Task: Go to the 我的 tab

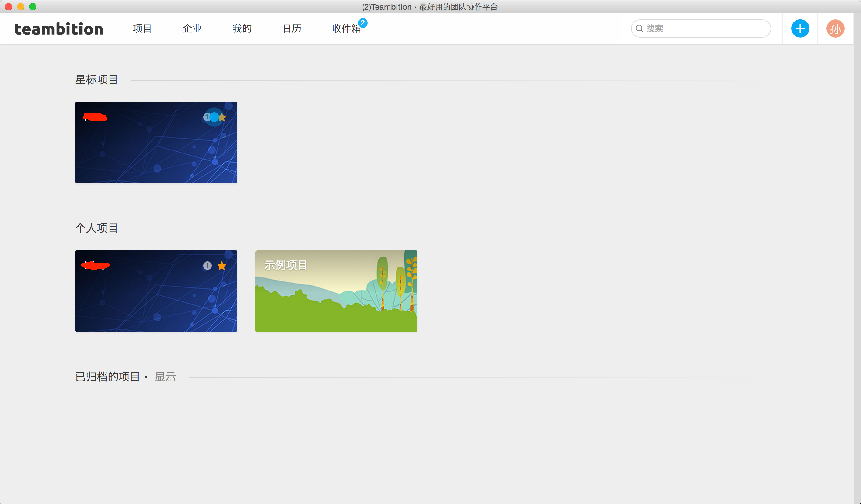Action: [242, 29]
